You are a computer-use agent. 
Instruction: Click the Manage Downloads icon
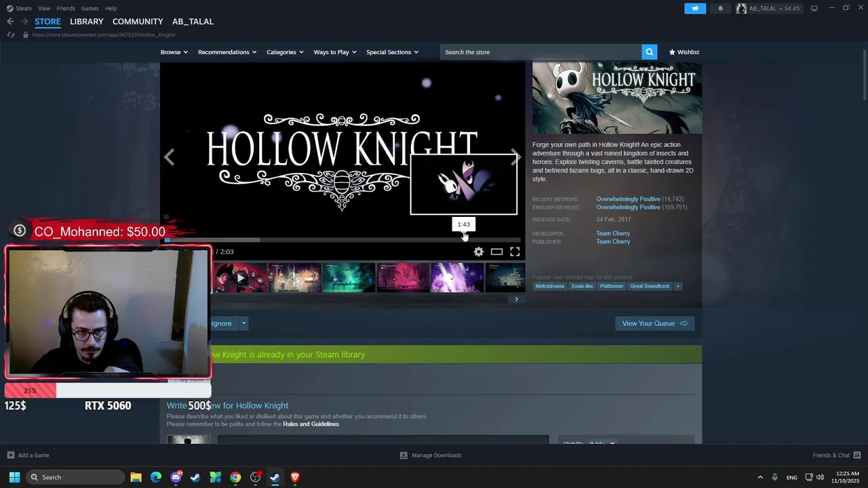tap(403, 455)
